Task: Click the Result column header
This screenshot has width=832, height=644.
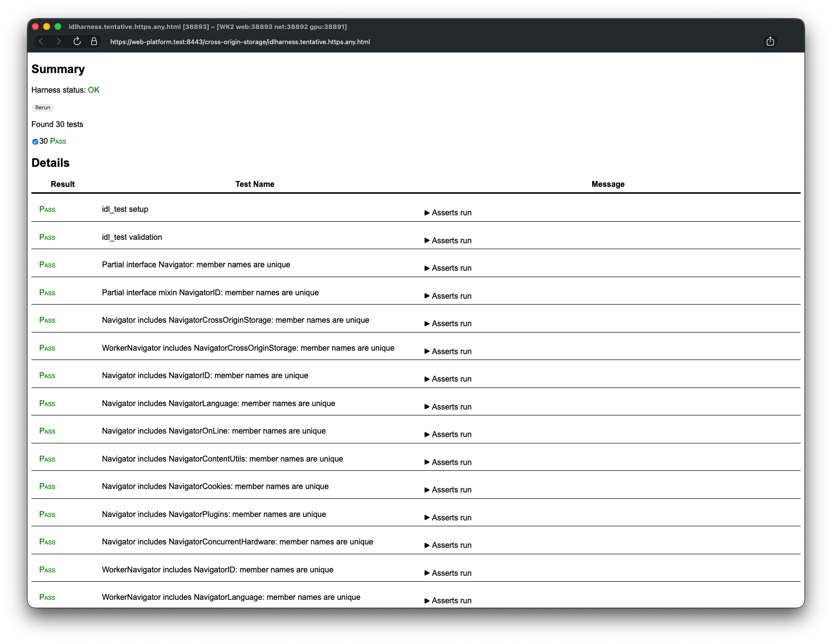Action: [63, 184]
